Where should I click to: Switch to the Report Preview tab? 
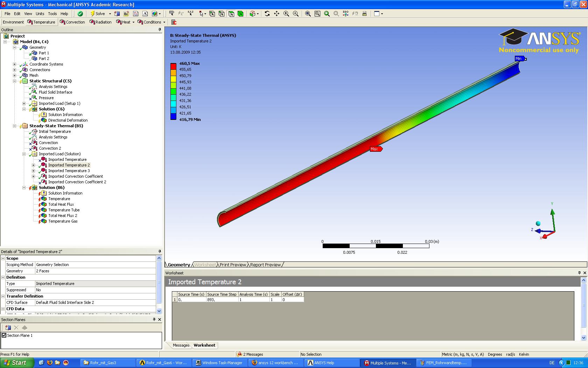tap(265, 265)
